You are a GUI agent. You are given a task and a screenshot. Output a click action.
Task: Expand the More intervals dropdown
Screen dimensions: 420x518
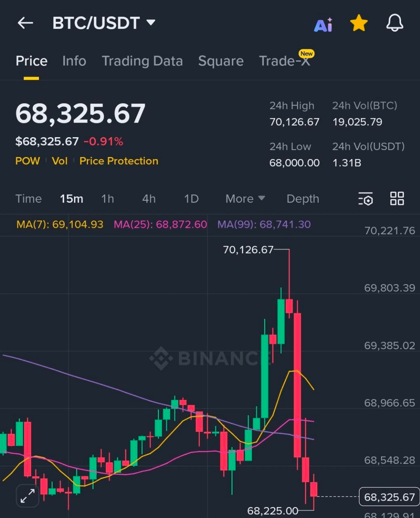[245, 199]
